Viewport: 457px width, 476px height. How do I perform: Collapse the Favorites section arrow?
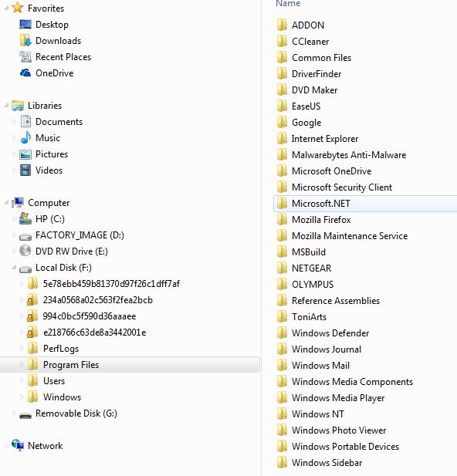(6, 8)
